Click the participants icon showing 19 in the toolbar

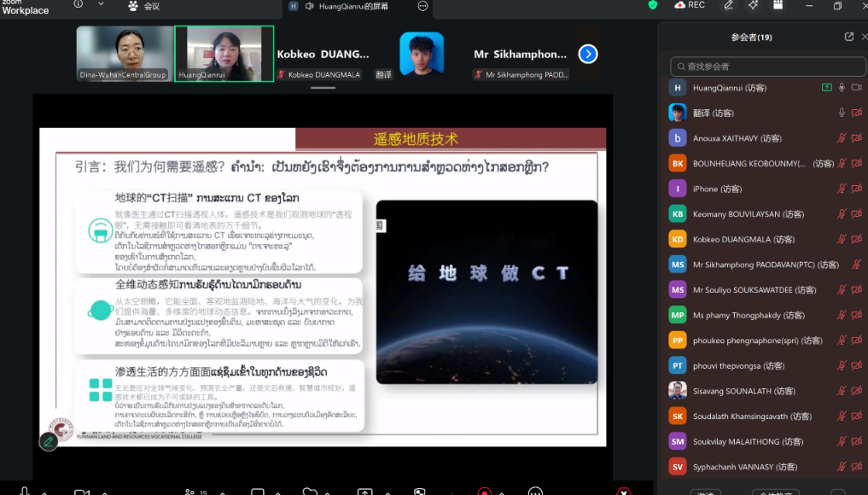[x=196, y=491]
